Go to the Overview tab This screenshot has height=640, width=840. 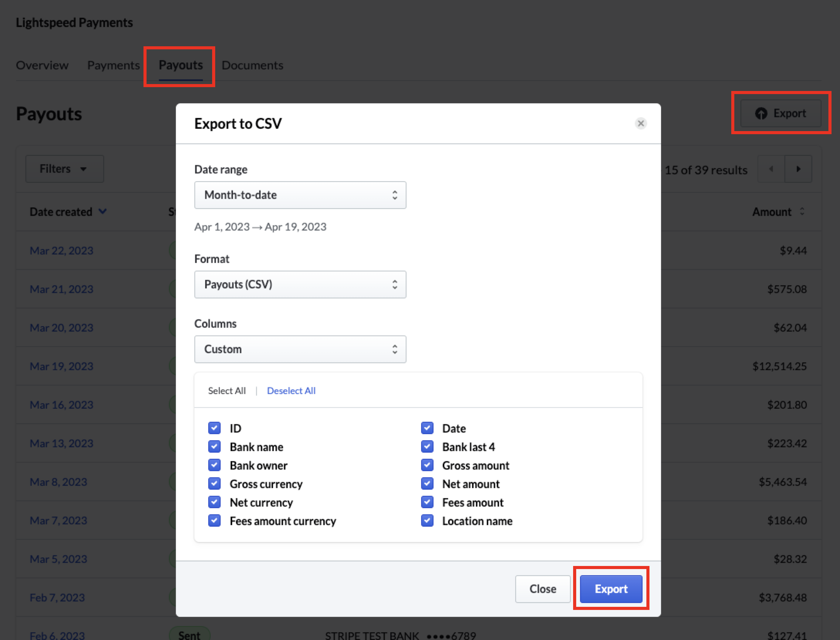[42, 65]
